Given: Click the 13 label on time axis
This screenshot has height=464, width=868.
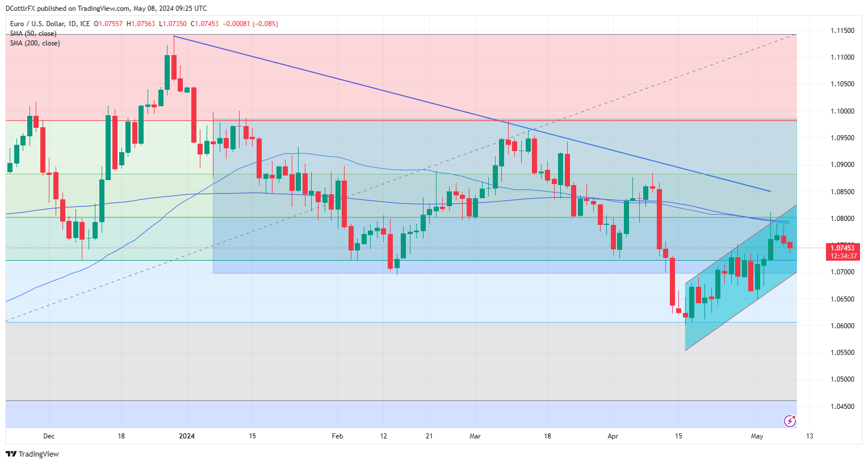Looking at the screenshot, I should pyautogui.click(x=810, y=436).
